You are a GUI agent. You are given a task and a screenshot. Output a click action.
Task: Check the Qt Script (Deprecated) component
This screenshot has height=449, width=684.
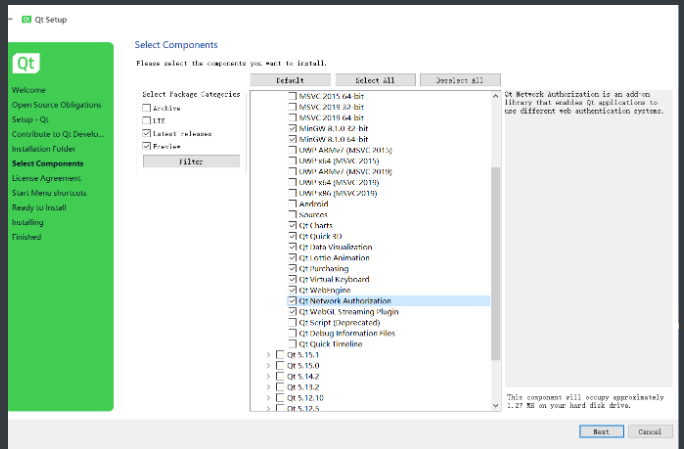293,322
